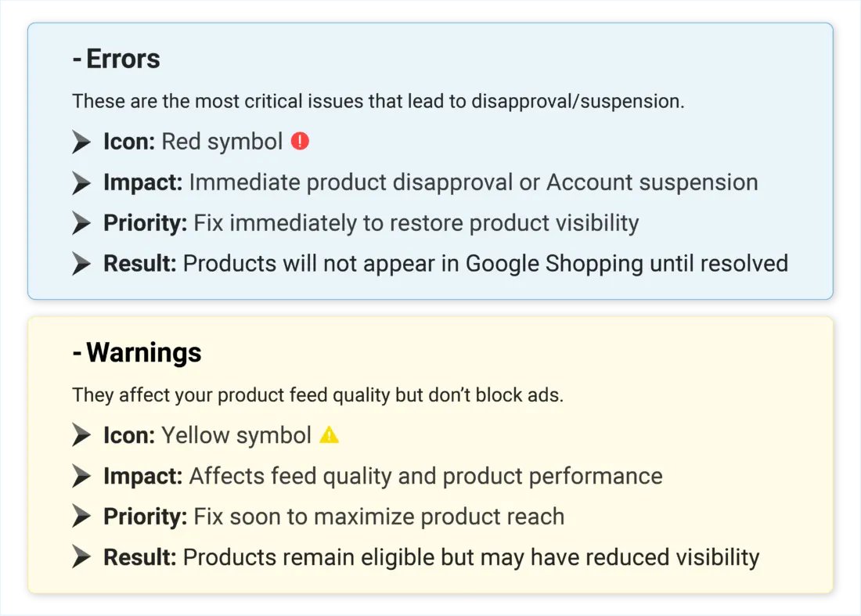The height and width of the screenshot is (616, 861).
Task: Click the arrow bullet beside Warnings Icon line
Action: [81, 435]
